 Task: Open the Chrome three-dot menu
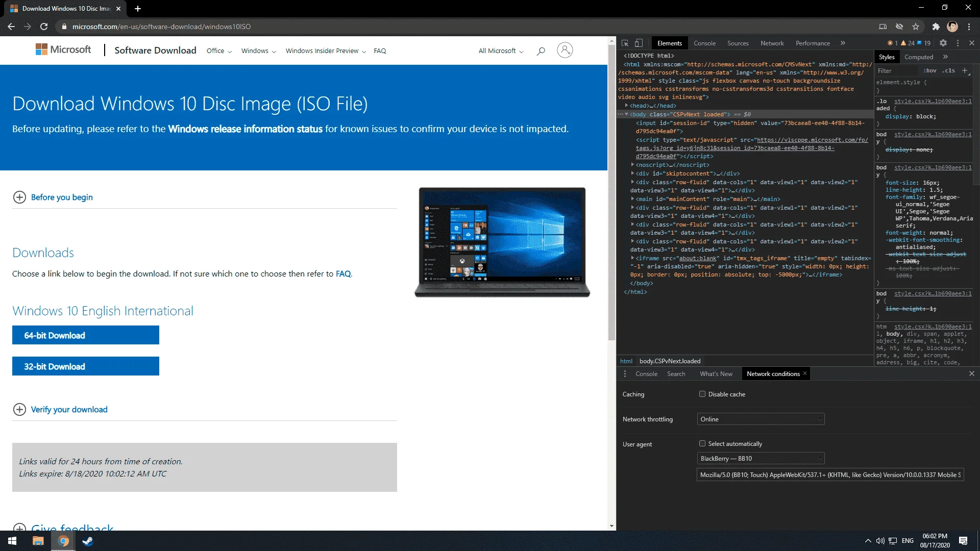(969, 27)
